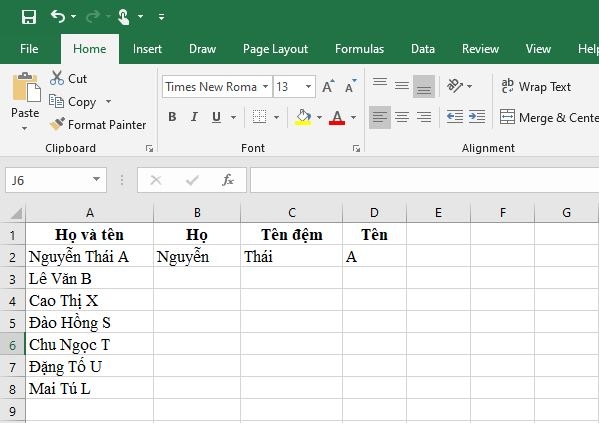Viewport: 599px width, 423px height.
Task: Select Center alignment icon
Action: [x=402, y=117]
